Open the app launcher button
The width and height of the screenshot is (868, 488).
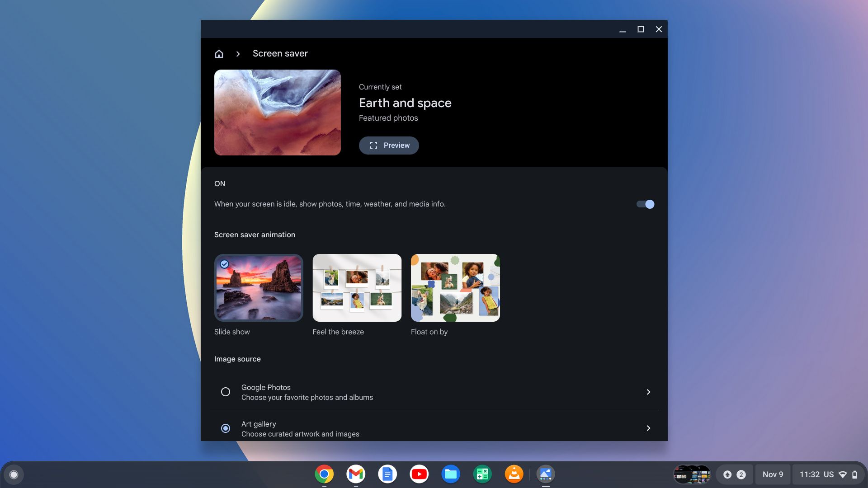pyautogui.click(x=14, y=474)
